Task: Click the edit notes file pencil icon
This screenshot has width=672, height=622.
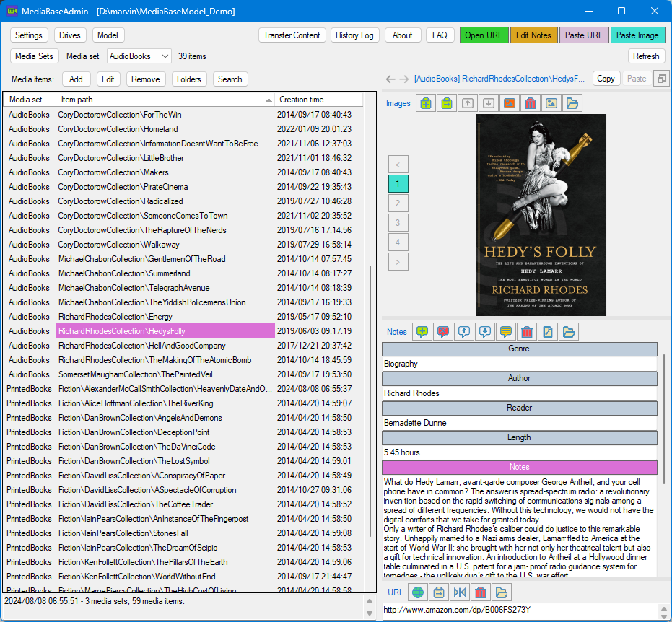Action: tap(548, 331)
